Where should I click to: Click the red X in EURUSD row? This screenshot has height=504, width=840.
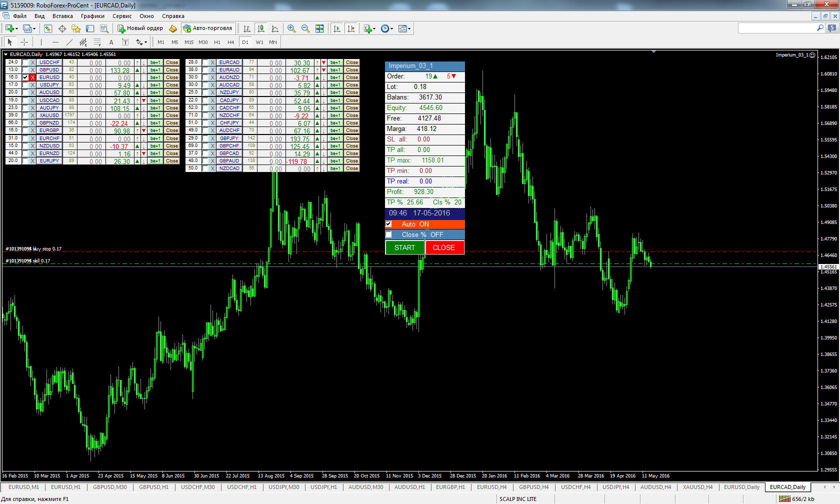coord(32,77)
